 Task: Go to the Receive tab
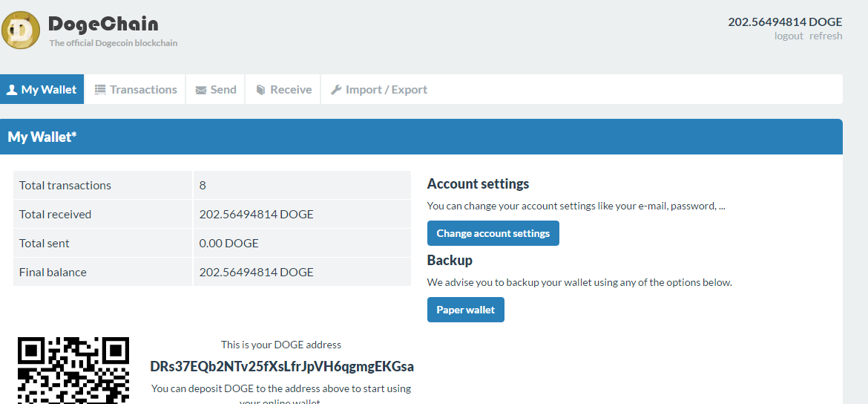click(283, 89)
